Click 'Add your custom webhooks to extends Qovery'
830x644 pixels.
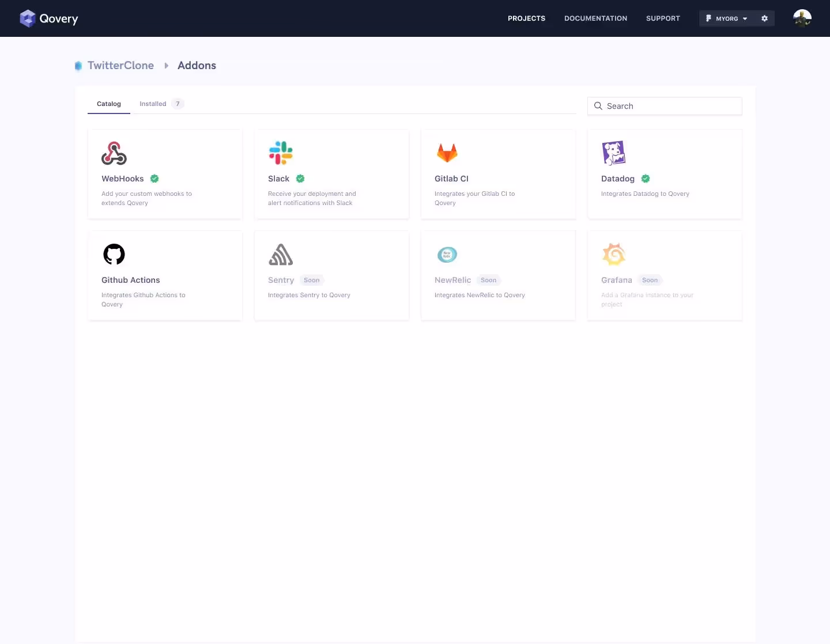tap(146, 198)
